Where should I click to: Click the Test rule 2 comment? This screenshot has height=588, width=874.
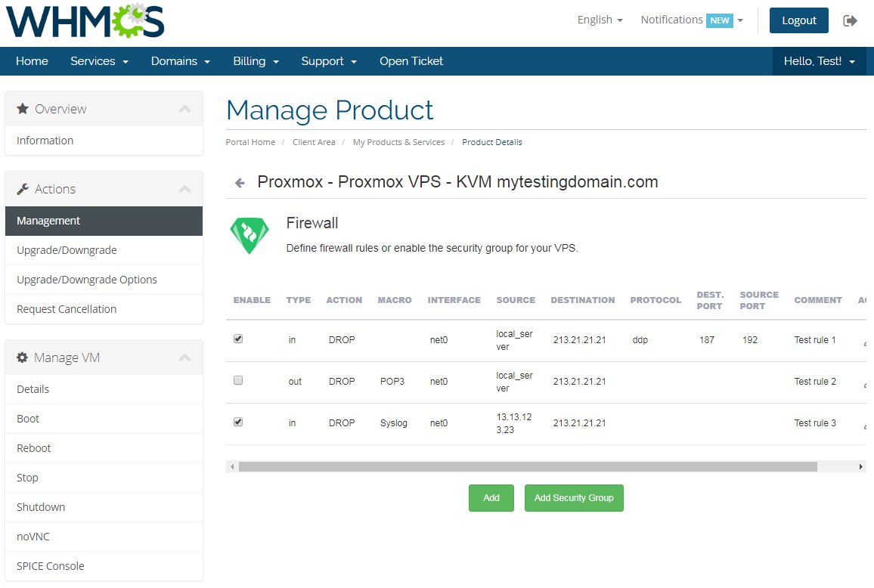point(815,381)
